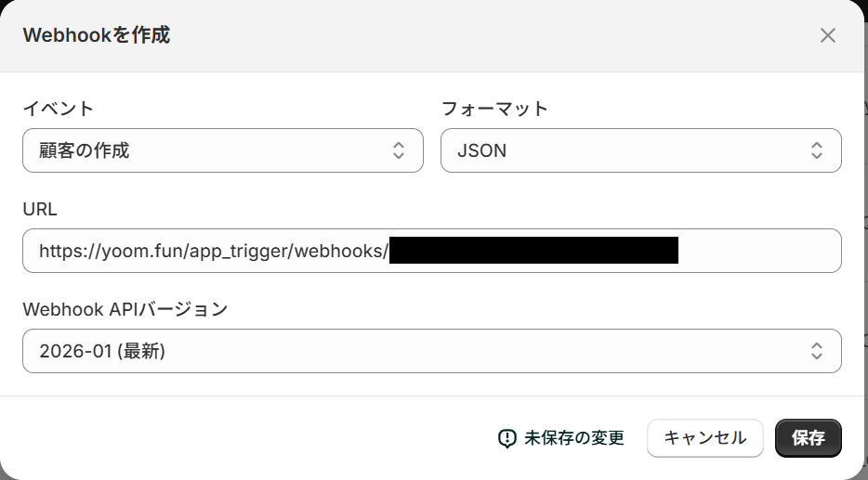This screenshot has width=868, height=480.
Task: Click the Webhookを作成 dialog title
Action: [96, 35]
